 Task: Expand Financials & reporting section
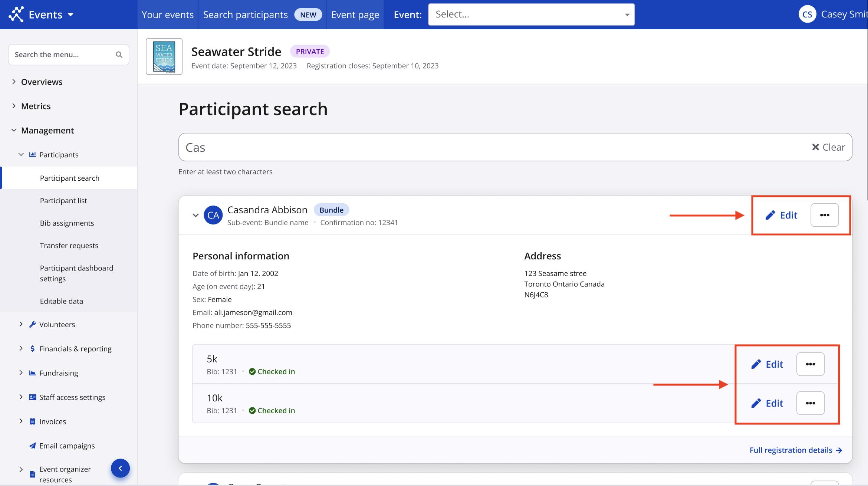point(21,348)
